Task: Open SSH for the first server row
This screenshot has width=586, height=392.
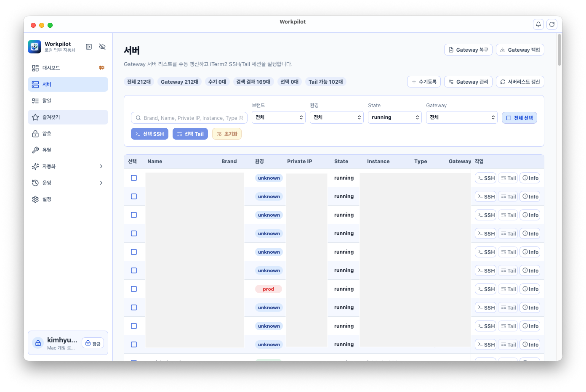Action: point(485,178)
